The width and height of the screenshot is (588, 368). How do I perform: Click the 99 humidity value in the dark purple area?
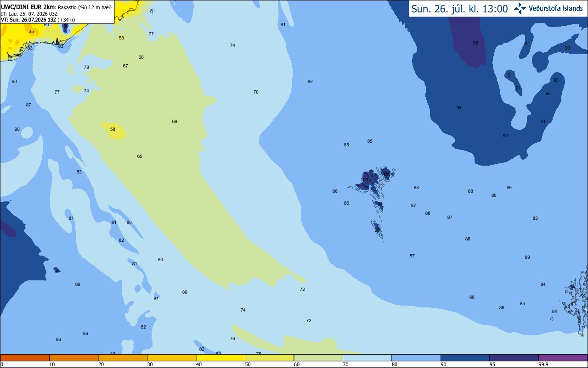(x=475, y=43)
